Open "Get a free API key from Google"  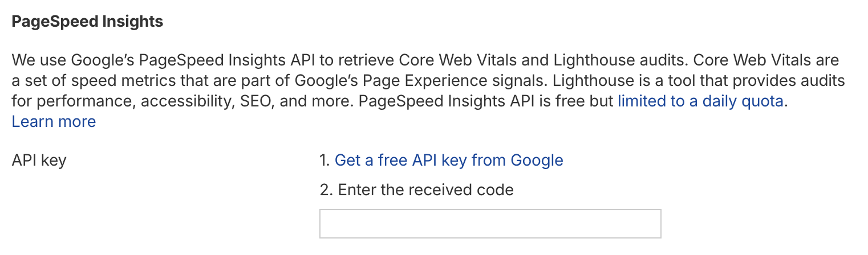click(449, 161)
